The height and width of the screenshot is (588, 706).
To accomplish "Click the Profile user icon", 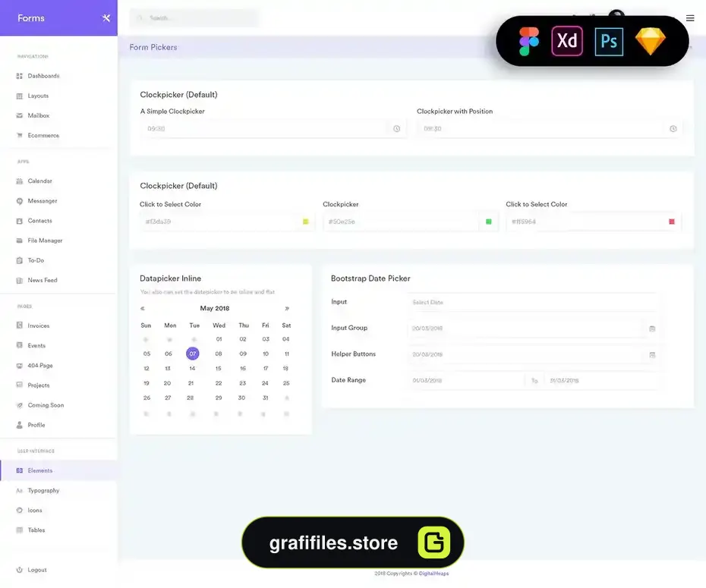I will tap(20, 425).
